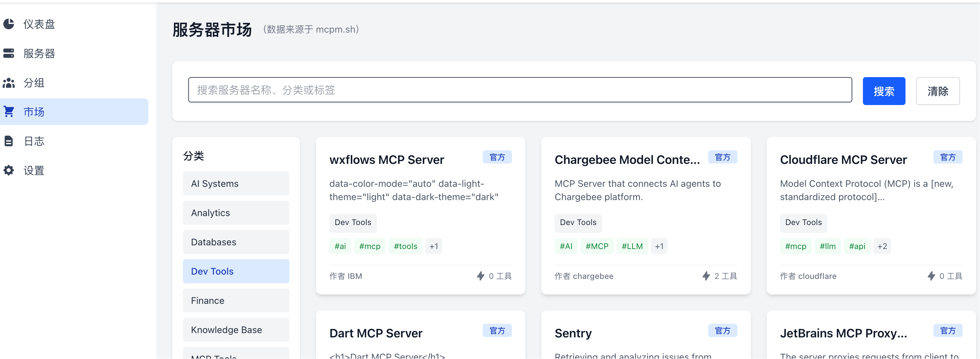Viewport: 980px width, 359px height.
Task: Click the #mcp tag on Cloudflare card
Action: coord(796,246)
